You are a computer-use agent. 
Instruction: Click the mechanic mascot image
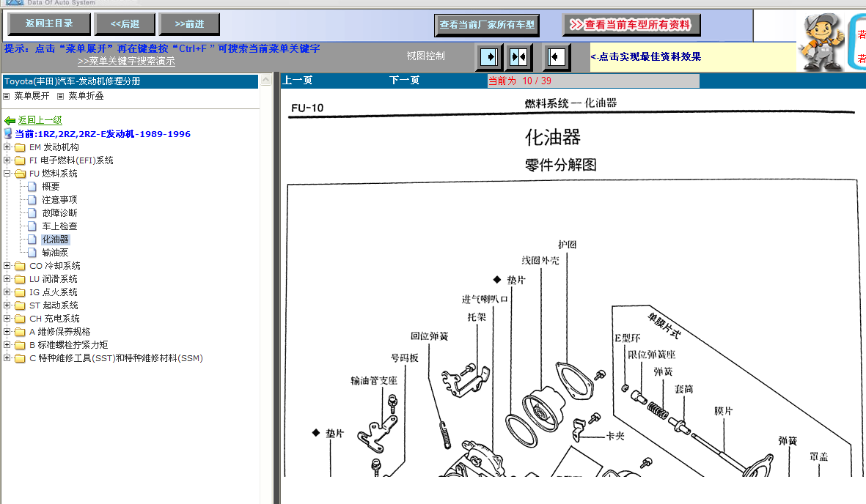(822, 42)
